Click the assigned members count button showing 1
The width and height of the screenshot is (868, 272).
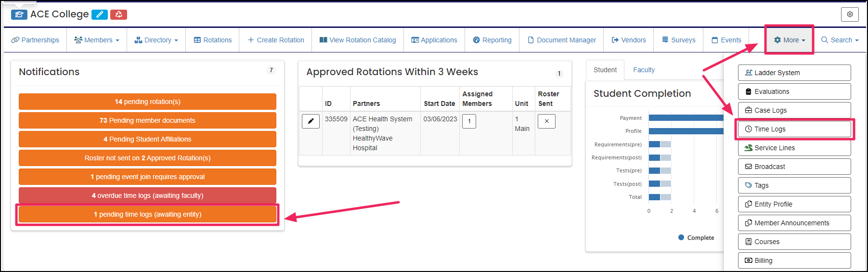point(469,121)
